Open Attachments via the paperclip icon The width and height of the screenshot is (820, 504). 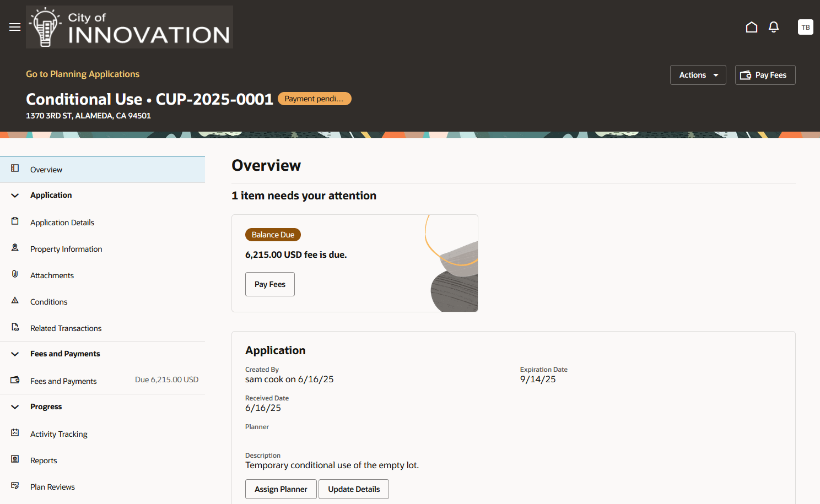(15, 274)
